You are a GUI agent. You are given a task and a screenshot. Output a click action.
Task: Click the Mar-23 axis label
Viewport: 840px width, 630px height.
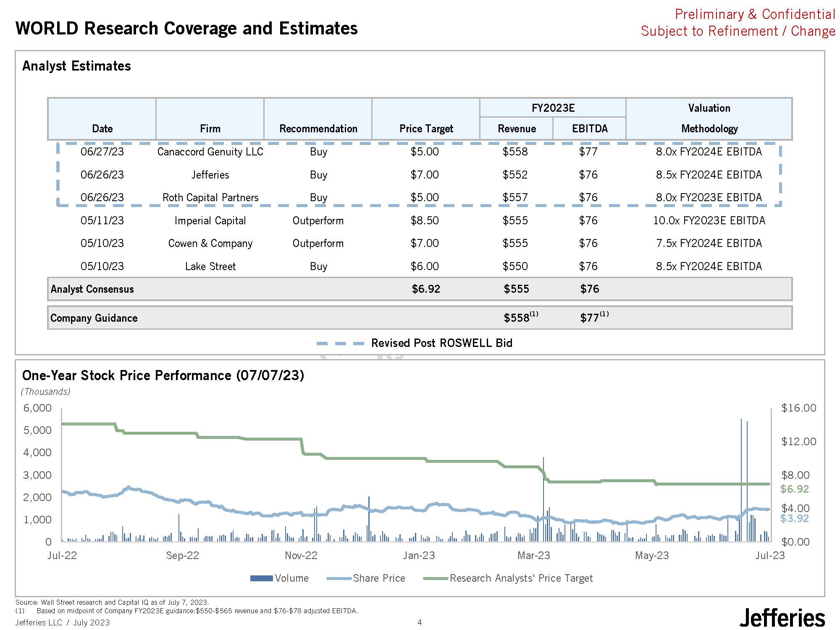533,555
